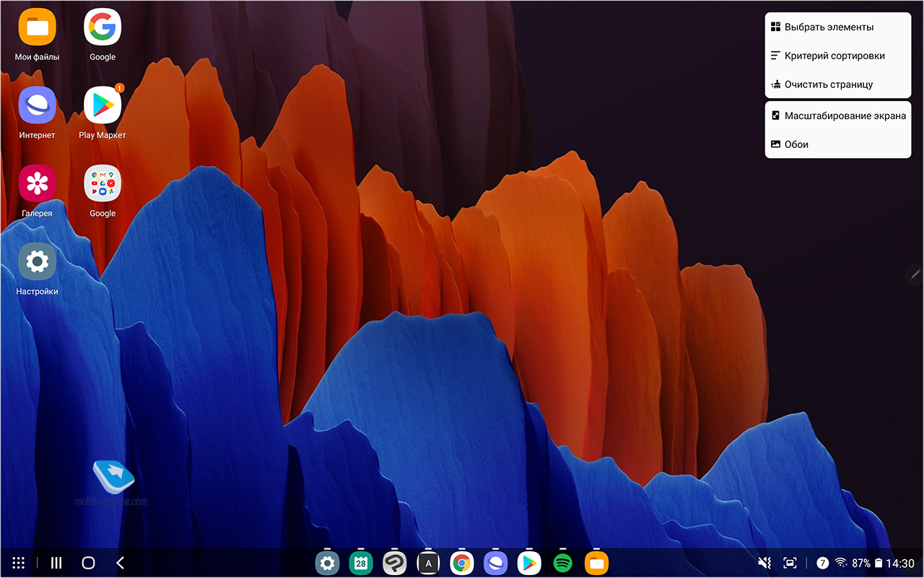
Task: Open the S Pen edge handle
Action: click(x=915, y=273)
